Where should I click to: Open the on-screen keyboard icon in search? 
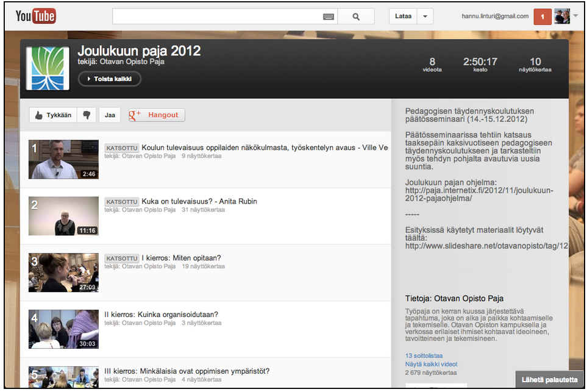(329, 17)
